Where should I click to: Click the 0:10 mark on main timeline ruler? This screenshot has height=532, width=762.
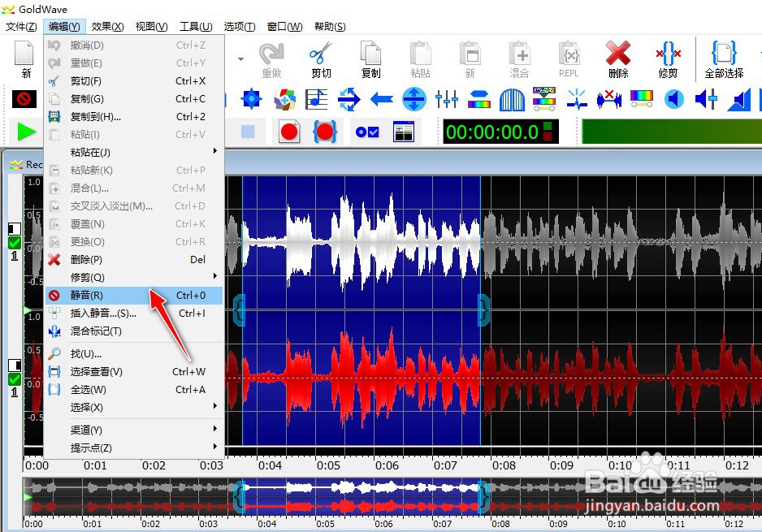pos(620,465)
